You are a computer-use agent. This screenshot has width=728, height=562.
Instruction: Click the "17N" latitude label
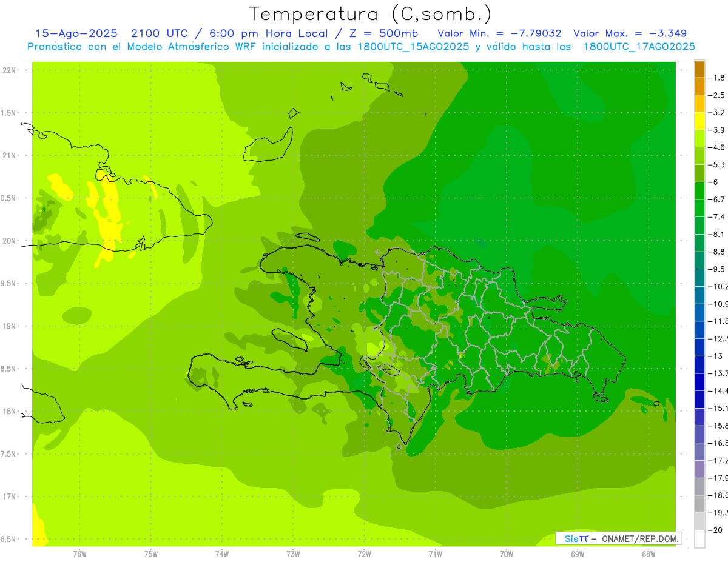click(9, 497)
